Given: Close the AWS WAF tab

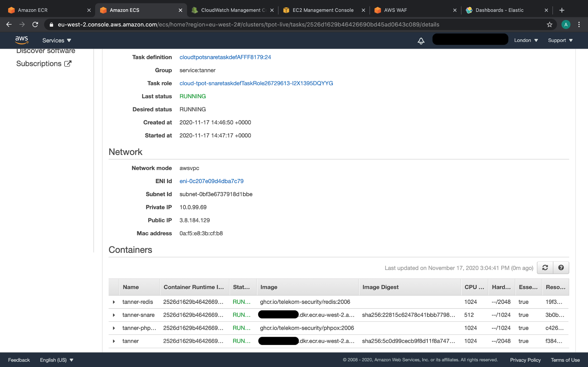Looking at the screenshot, I should click(x=455, y=10).
